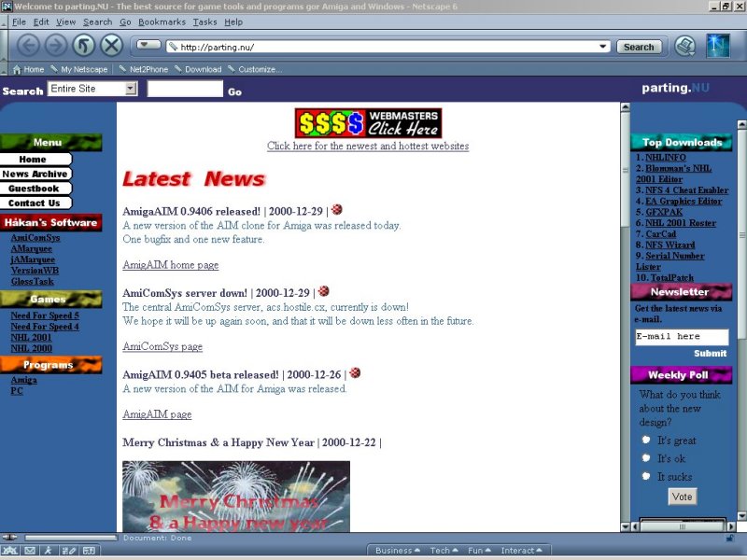The height and width of the screenshot is (560, 747).
Task: Click the main content vertical scrollbar thumb
Action: coord(625,170)
